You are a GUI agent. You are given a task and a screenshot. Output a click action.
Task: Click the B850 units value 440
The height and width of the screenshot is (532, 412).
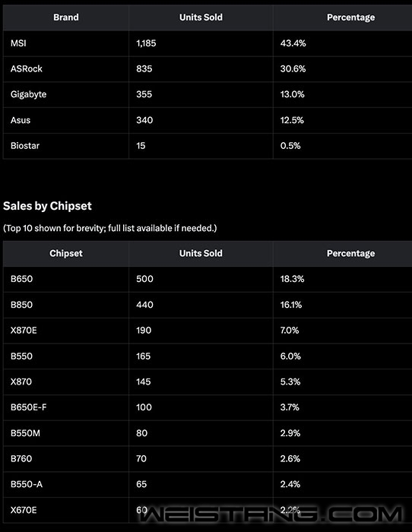[144, 305]
